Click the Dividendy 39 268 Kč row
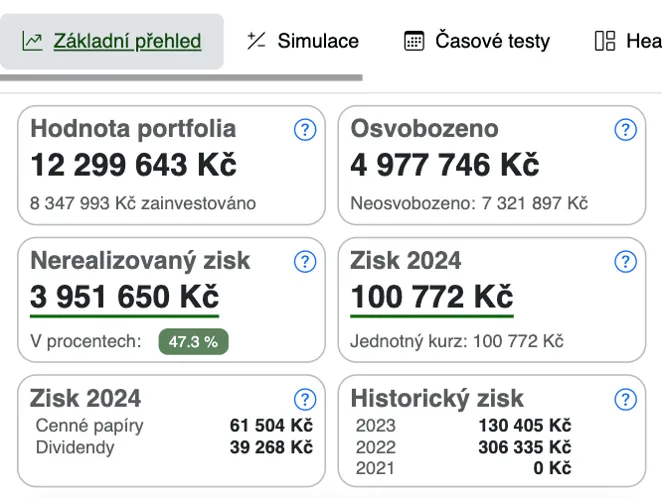The height and width of the screenshot is (498, 662). tap(174, 447)
